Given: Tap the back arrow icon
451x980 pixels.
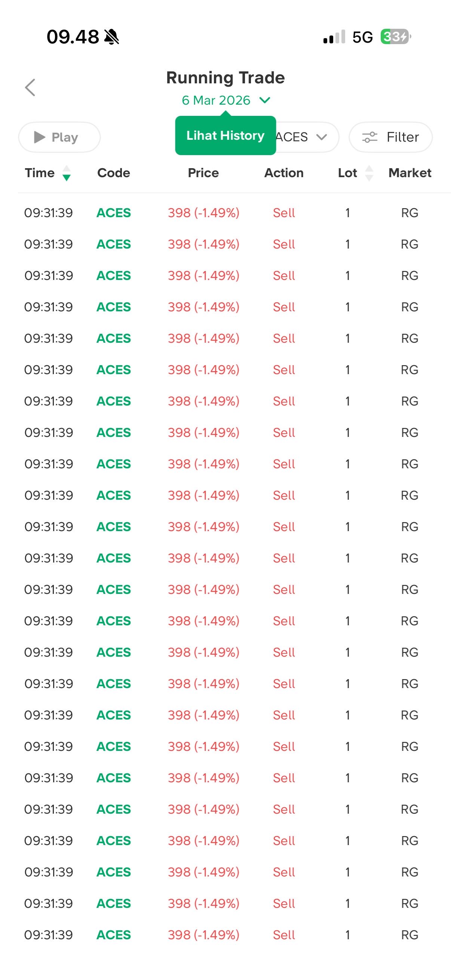Looking at the screenshot, I should point(30,87).
